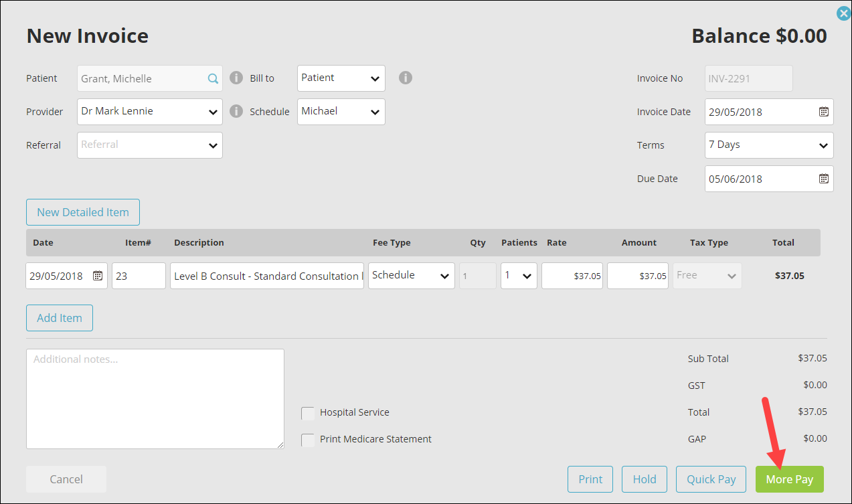Click the Invoice Date input field

tap(769, 112)
